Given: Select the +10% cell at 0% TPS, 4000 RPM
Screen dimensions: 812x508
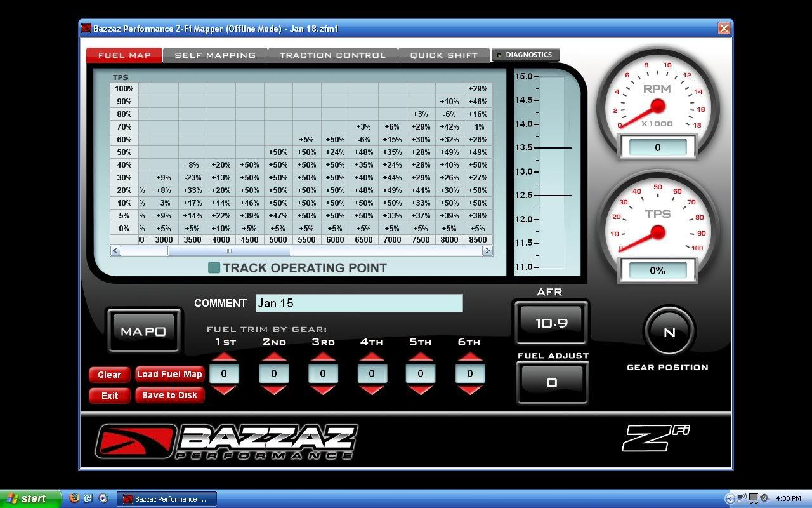Looking at the screenshot, I should (221, 229).
